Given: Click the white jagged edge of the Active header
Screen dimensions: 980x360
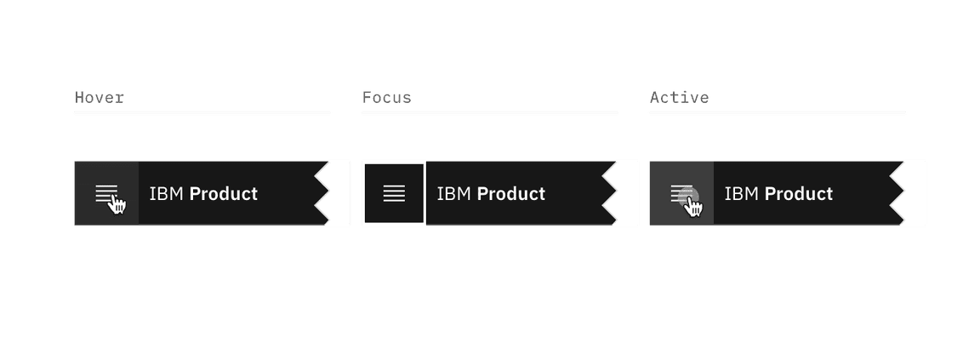Looking at the screenshot, I should point(914,193).
